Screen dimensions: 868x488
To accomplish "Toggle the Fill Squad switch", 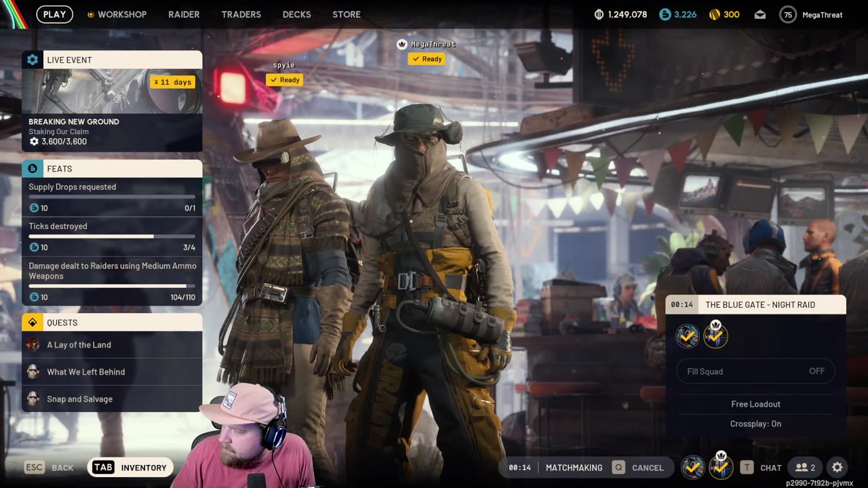I will click(x=755, y=371).
